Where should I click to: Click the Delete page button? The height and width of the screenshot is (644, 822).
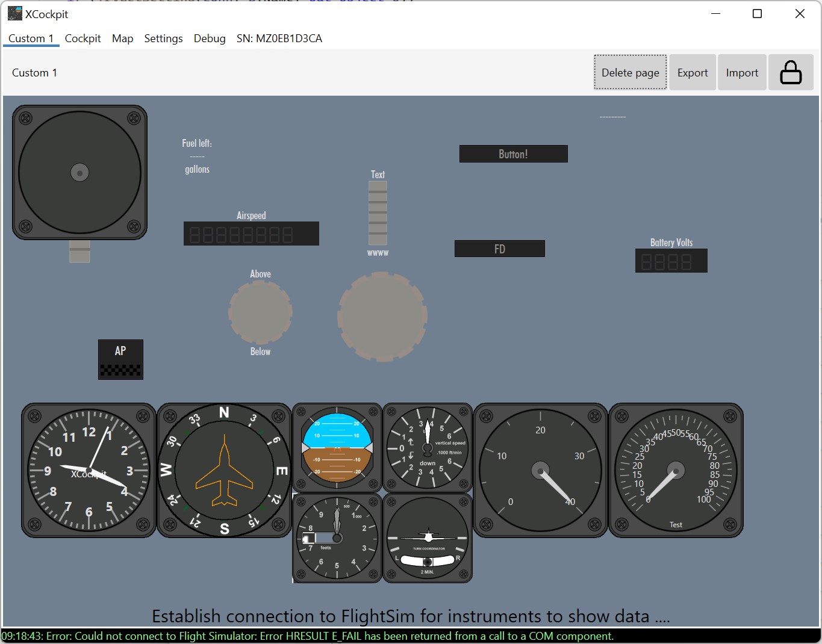631,73
